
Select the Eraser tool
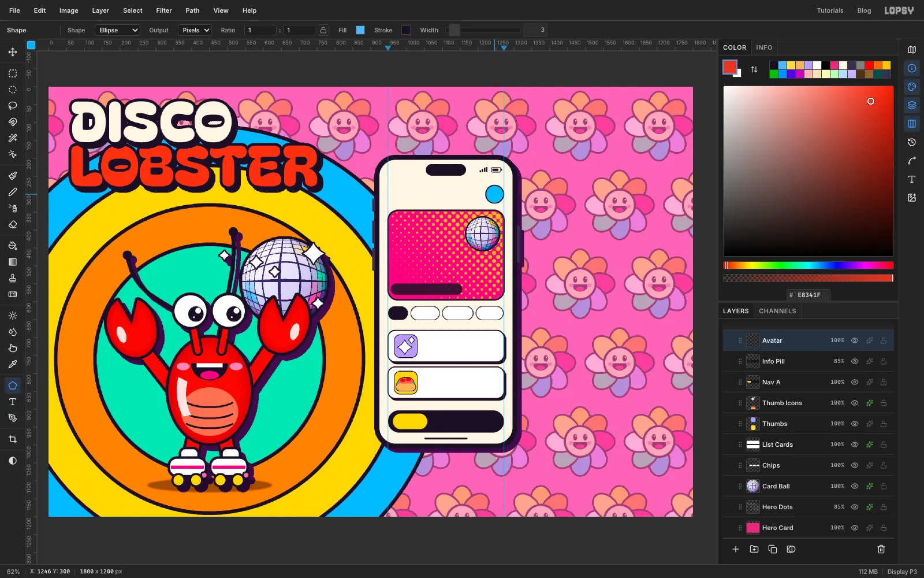pos(13,224)
